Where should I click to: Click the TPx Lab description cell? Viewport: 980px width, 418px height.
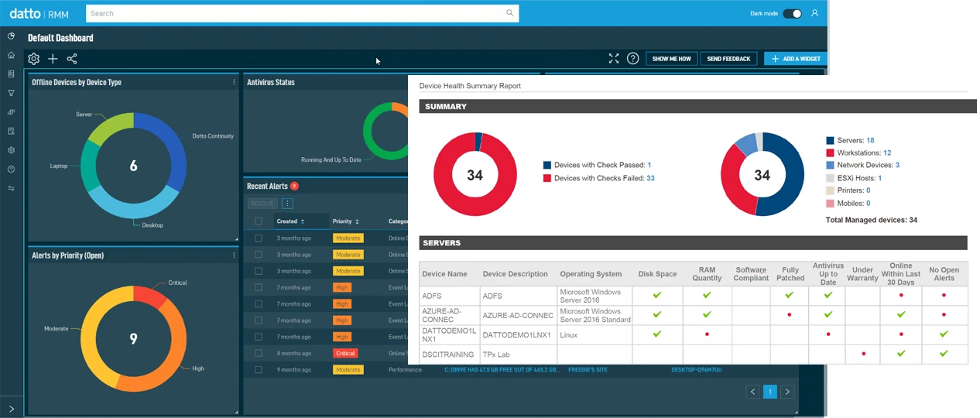pyautogui.click(x=518, y=355)
